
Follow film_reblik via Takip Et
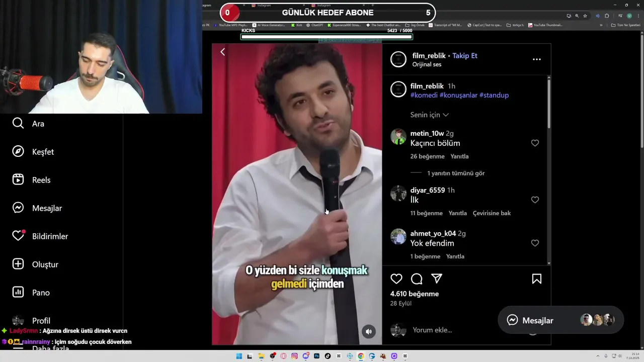point(465,55)
